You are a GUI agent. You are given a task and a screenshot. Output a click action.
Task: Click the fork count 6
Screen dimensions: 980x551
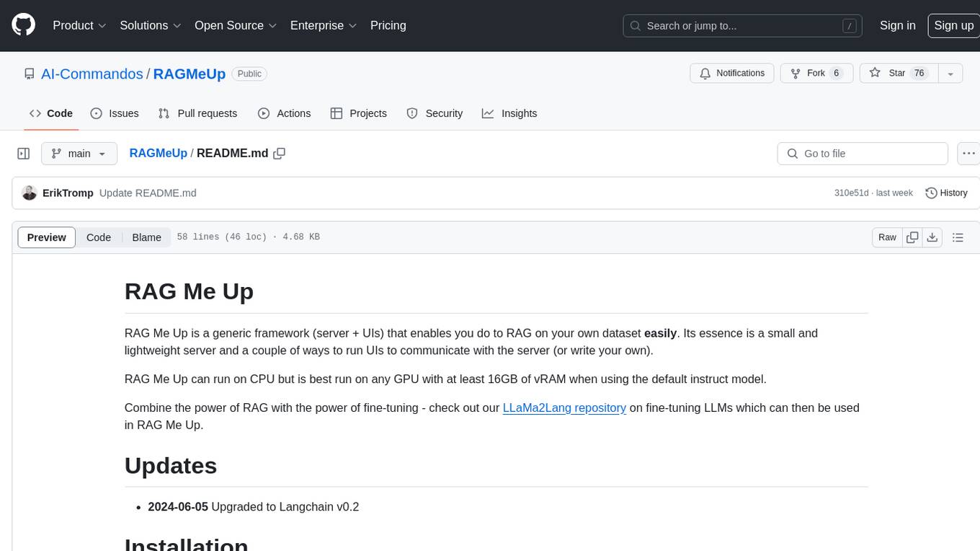836,74
